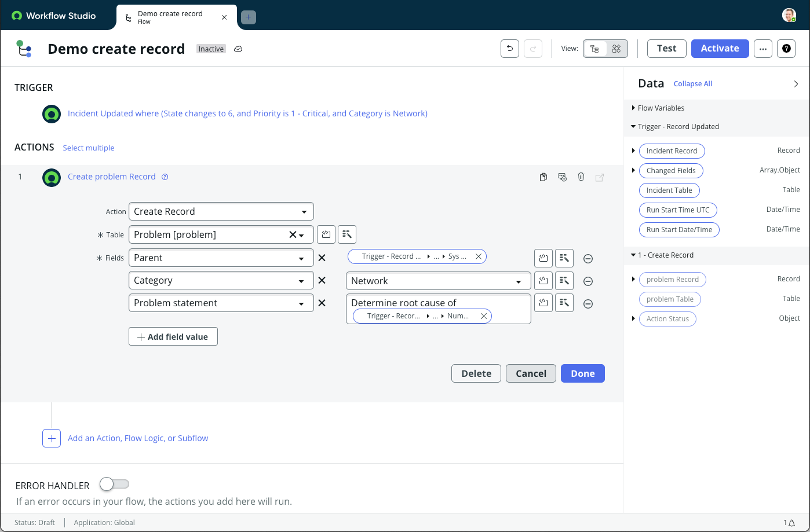This screenshot has width=810, height=532.
Task: Clear the Parent field selection
Action: [322, 258]
